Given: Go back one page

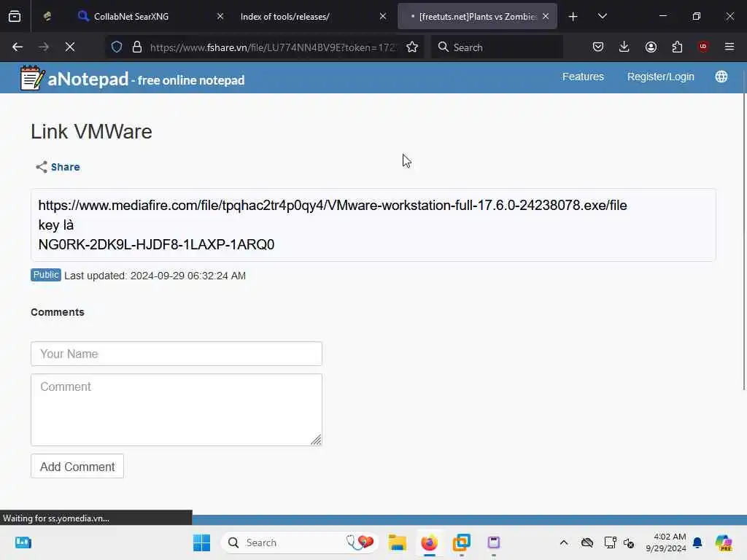Looking at the screenshot, I should (x=18, y=47).
